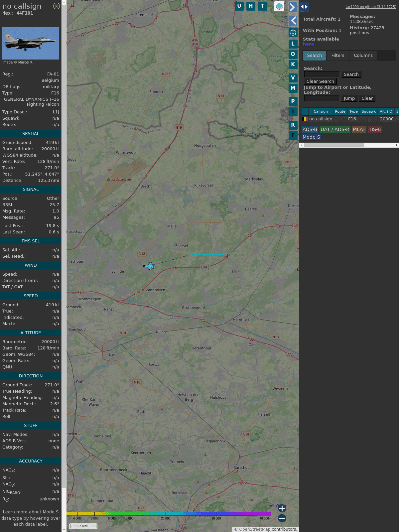Open the stats 'here' link

coord(308,44)
